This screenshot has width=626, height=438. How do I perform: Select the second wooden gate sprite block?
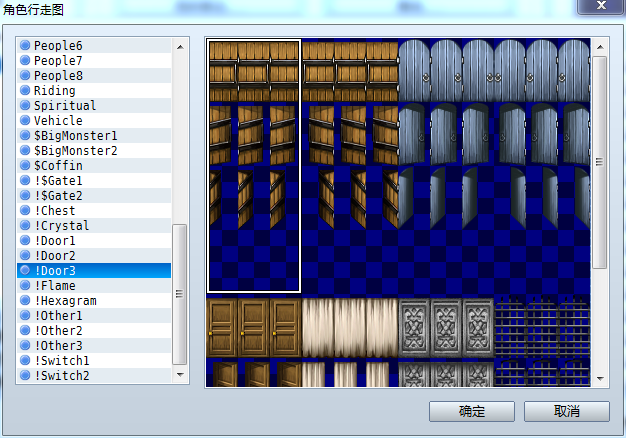click(x=350, y=166)
